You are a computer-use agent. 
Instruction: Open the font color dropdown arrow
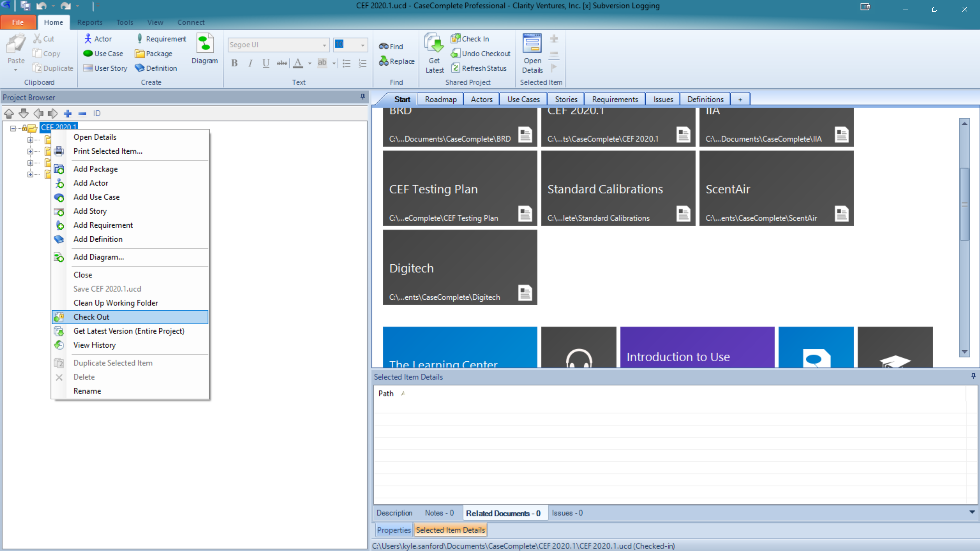coord(310,63)
